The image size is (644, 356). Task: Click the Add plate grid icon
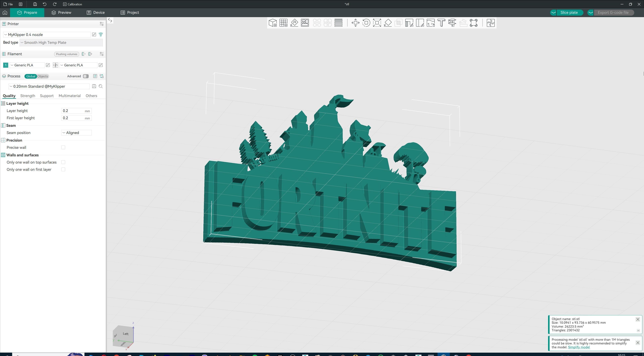coord(283,23)
